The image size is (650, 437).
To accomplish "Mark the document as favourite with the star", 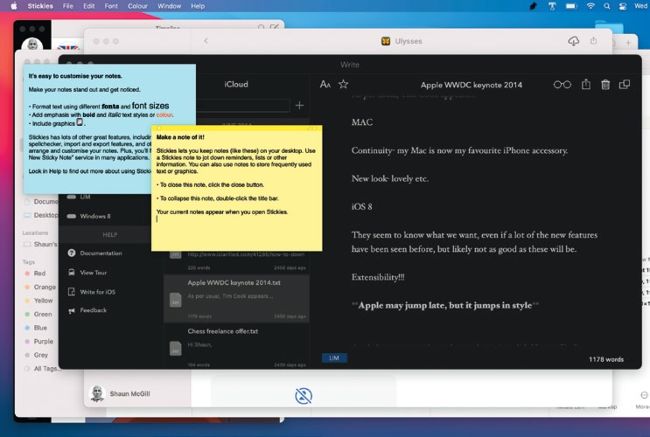I will click(343, 85).
